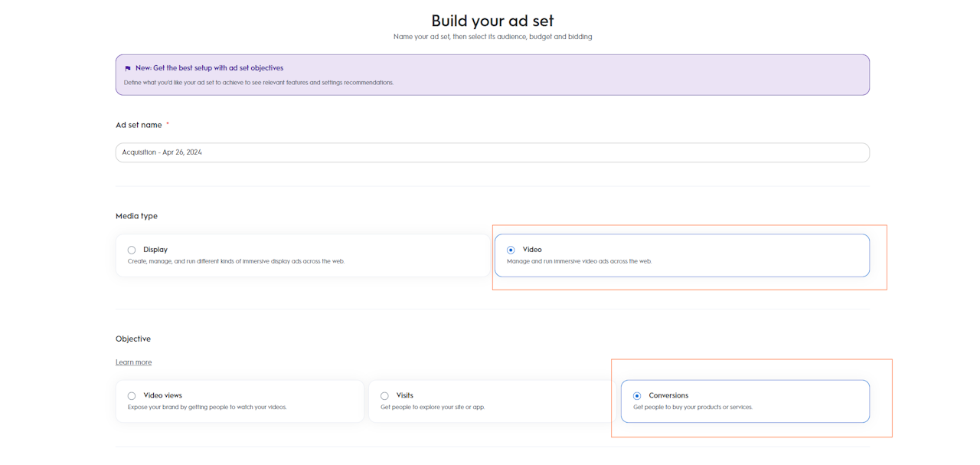Click the Display card's immersive display ads description
Screen dimensions: 980x465
(x=236, y=261)
